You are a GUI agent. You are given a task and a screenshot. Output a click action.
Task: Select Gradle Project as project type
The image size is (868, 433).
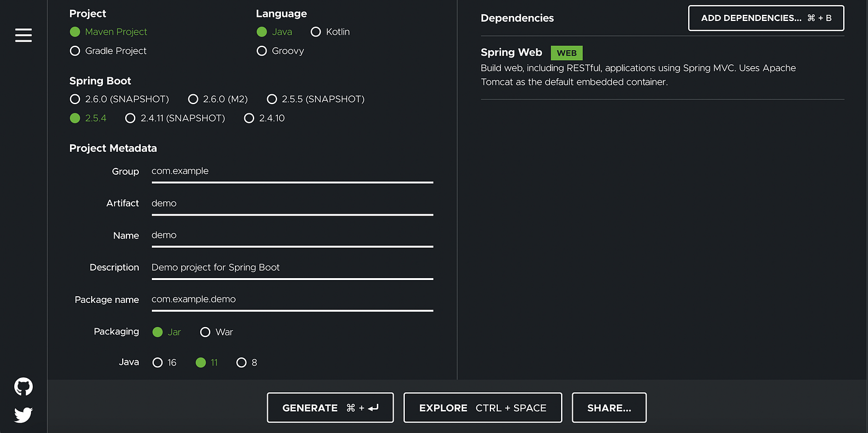click(x=75, y=51)
